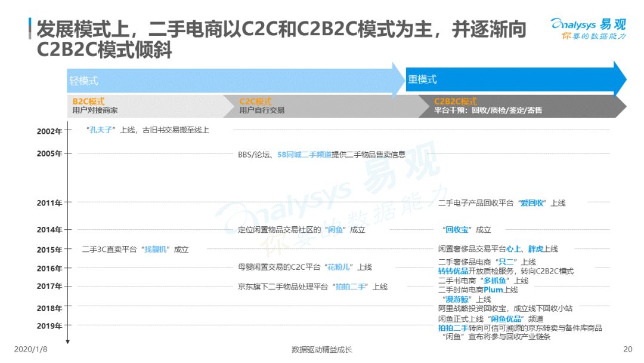644x363 pixels.
Task: Click the 2020/1/8 date footer
Action: [x=31, y=349]
